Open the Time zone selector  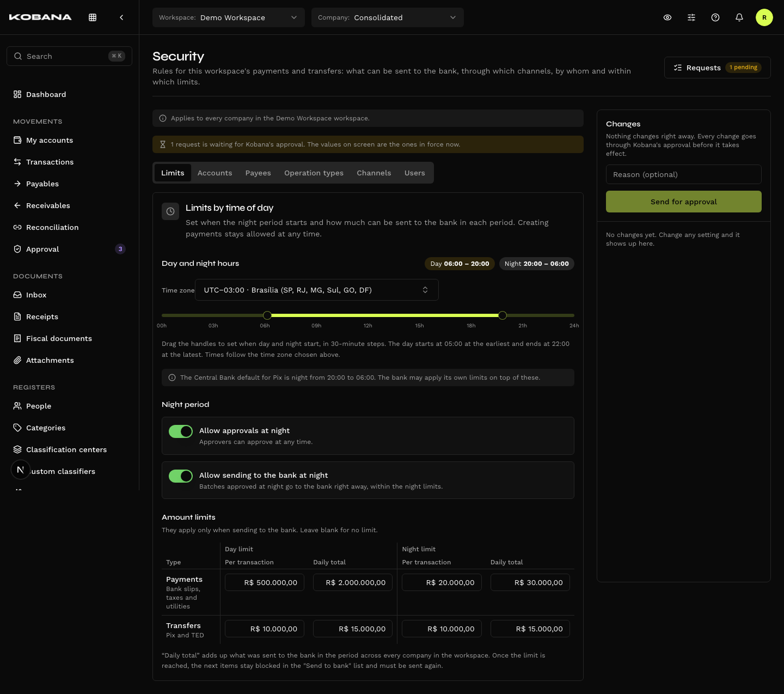(317, 290)
